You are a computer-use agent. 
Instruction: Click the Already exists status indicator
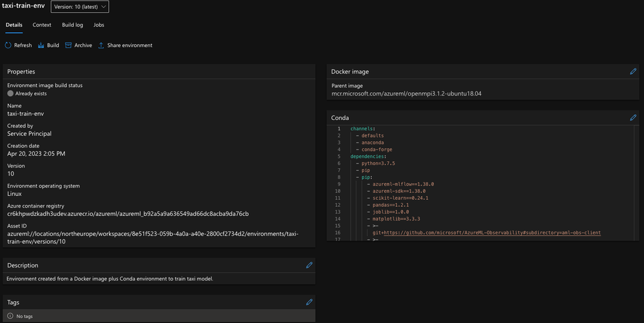10,93
